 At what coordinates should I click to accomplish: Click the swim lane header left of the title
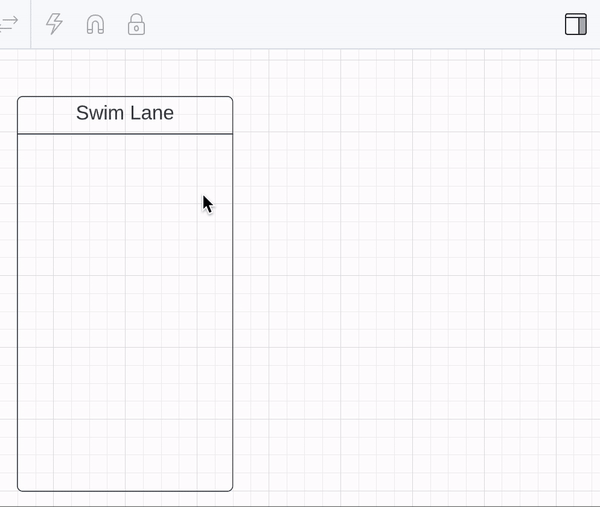tap(45, 114)
